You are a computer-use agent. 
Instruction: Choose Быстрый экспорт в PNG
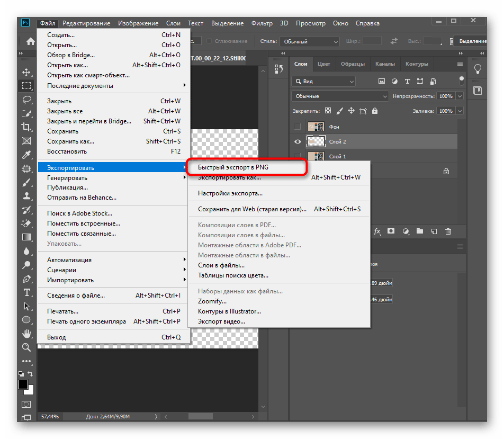[x=233, y=167]
